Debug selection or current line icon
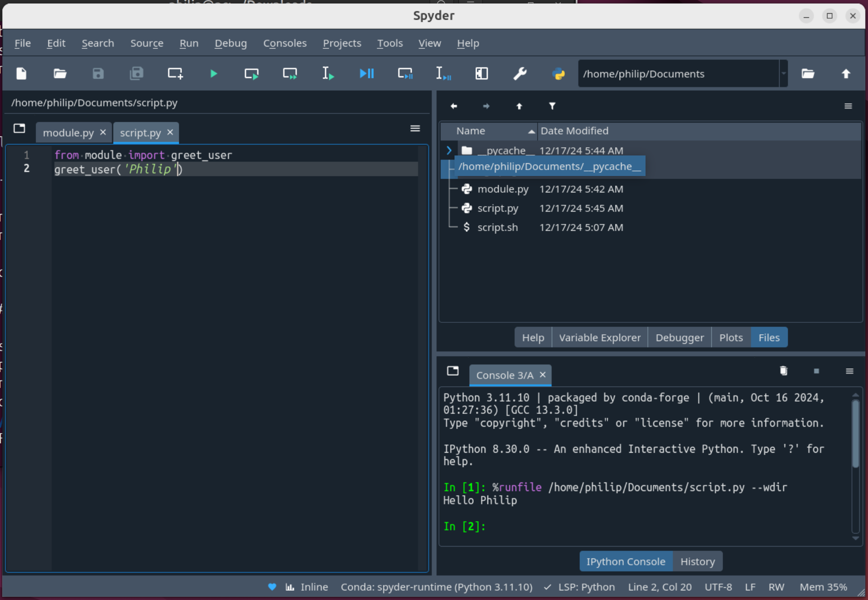This screenshot has height=600, width=868. click(x=443, y=73)
